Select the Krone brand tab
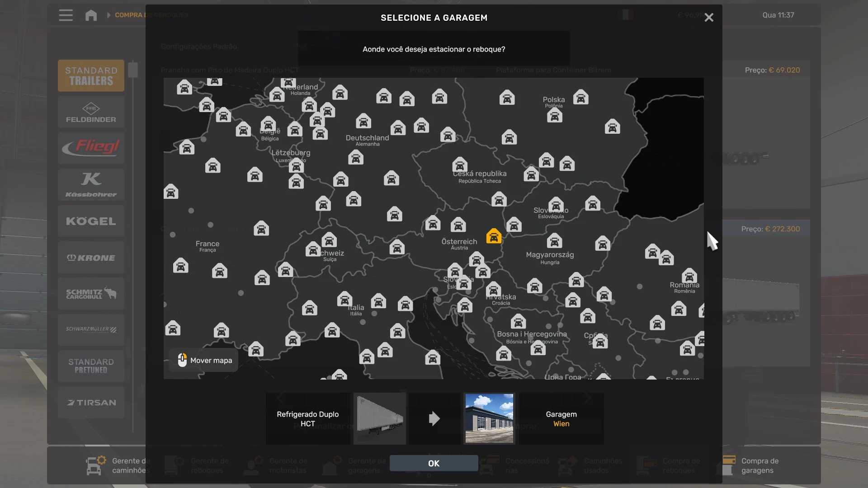 pos(91,258)
